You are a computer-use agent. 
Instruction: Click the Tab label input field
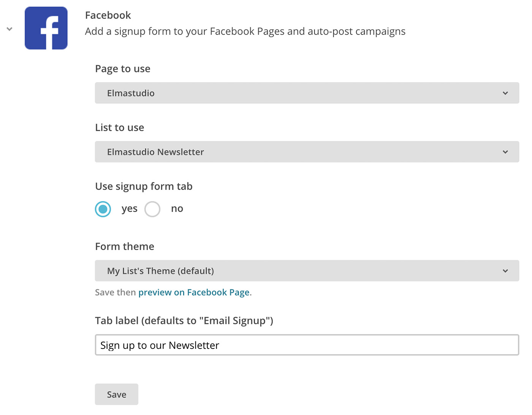[307, 345]
